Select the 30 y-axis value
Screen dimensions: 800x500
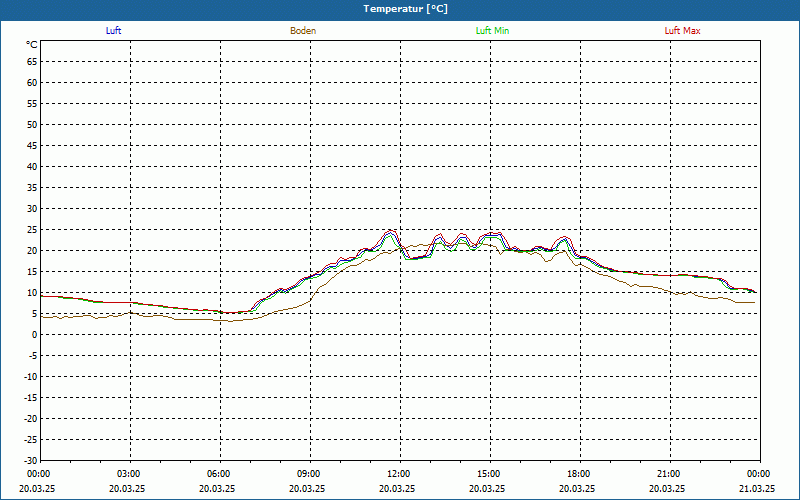32,209
